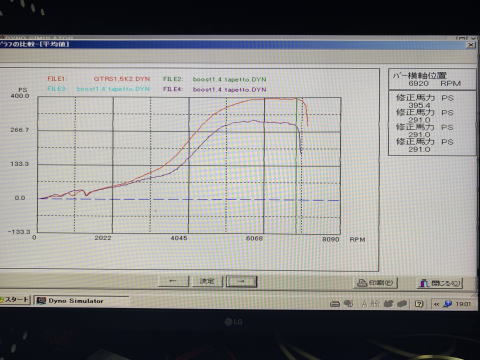
Task: Expand hidden tray icons with the chevron
Action: coord(436,304)
